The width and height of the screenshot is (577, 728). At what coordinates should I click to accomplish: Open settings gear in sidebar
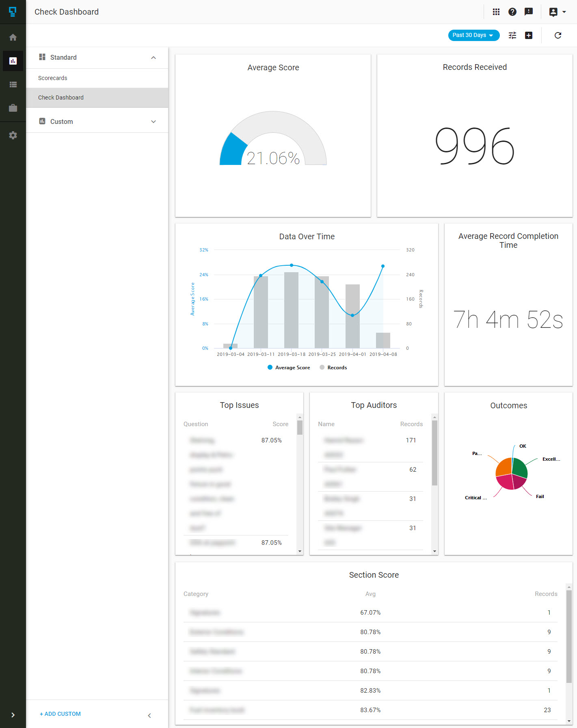click(x=13, y=135)
